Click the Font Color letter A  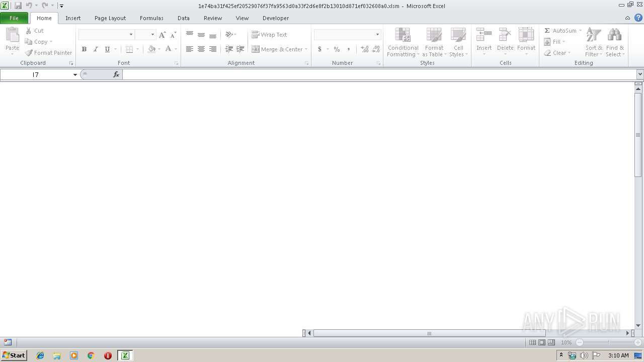pos(169,49)
